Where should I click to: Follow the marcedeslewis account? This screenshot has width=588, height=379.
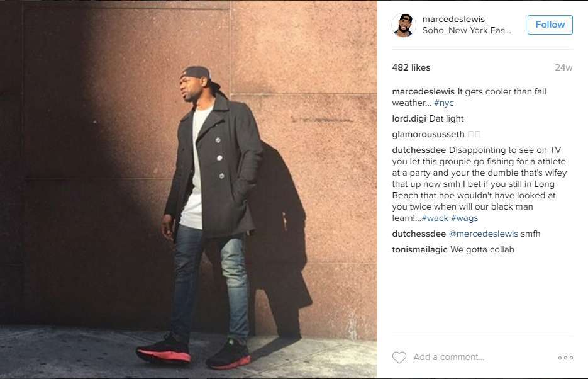click(550, 25)
